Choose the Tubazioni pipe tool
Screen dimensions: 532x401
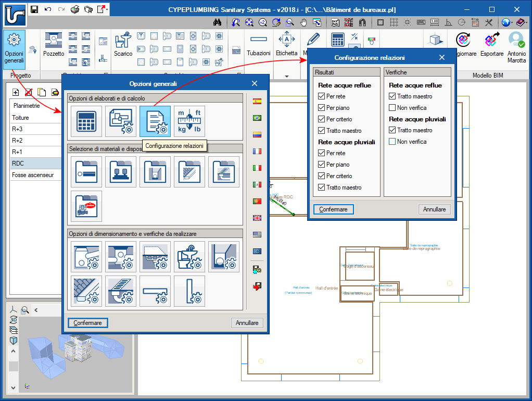coord(259,44)
